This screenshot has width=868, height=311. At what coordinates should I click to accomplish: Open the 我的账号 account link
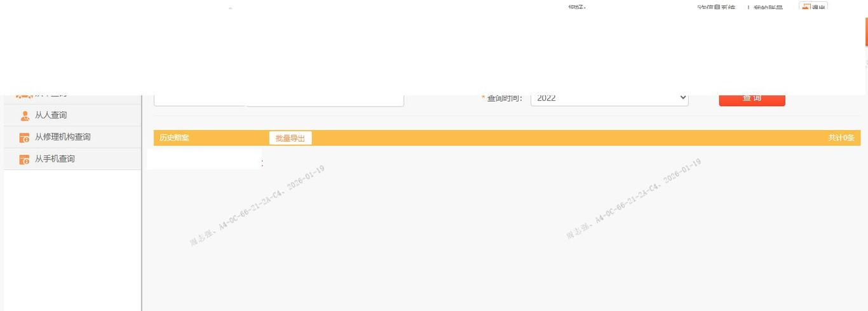click(768, 8)
